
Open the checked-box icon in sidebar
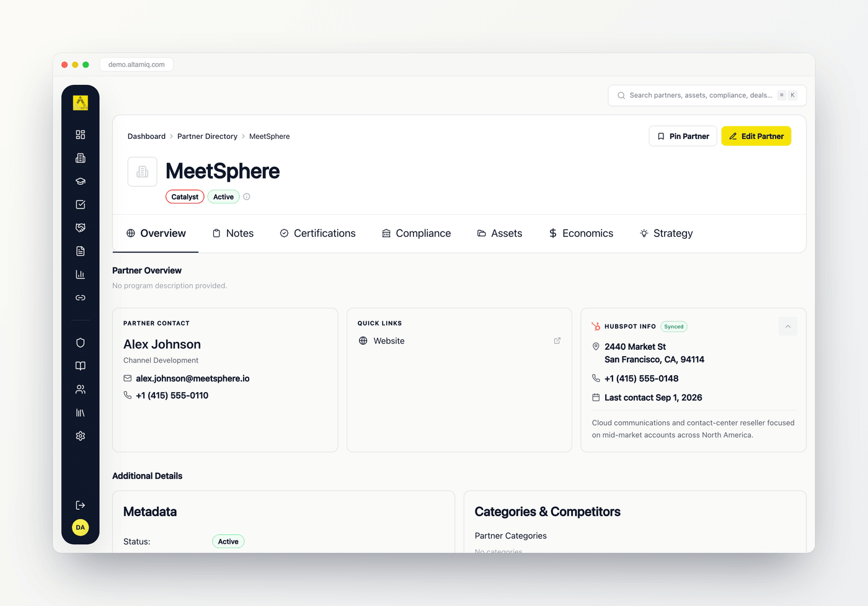click(81, 205)
